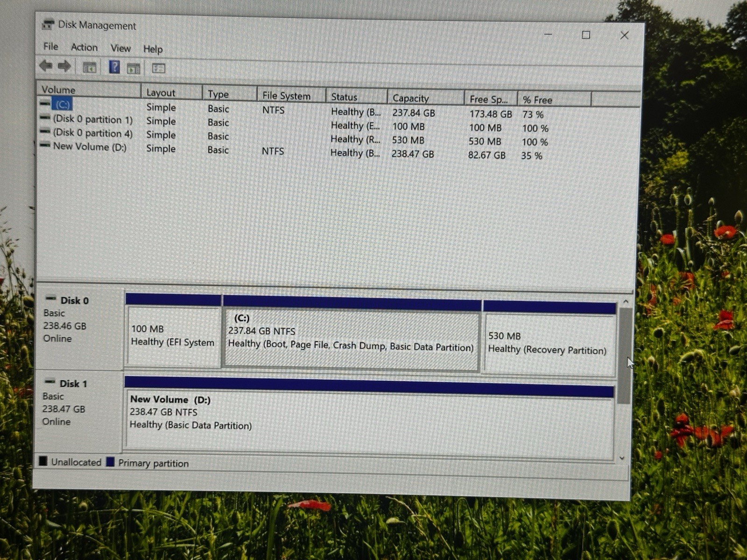Click the Back arrow toolbar icon

(x=46, y=66)
